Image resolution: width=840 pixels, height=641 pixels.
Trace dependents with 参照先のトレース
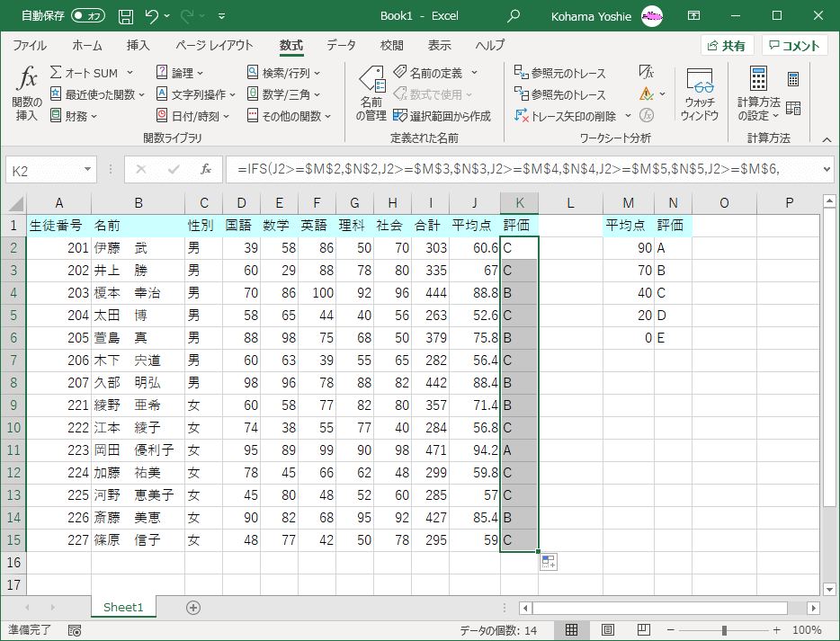[x=559, y=94]
